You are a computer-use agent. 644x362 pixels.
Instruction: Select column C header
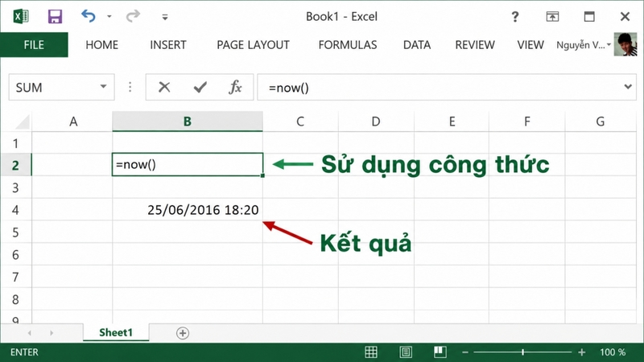tap(300, 121)
